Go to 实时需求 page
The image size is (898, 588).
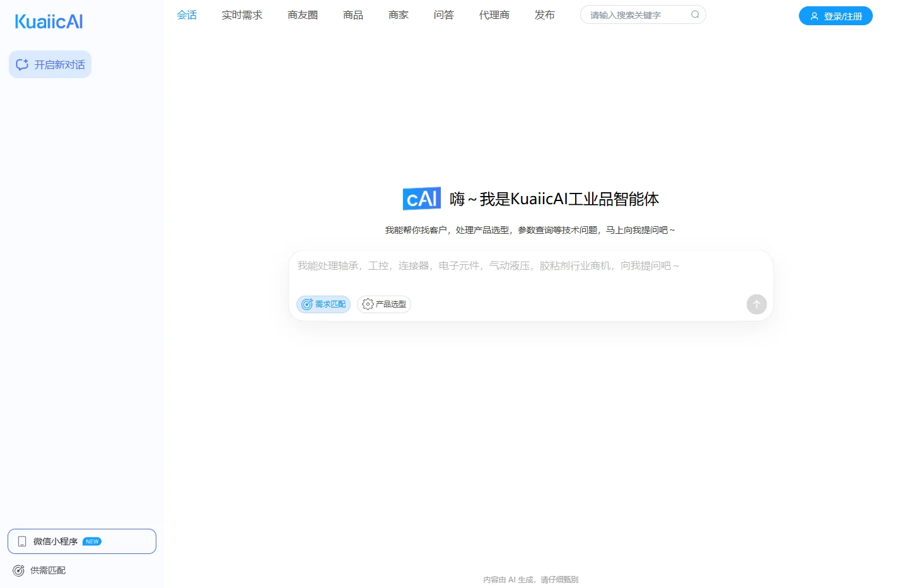coord(242,14)
